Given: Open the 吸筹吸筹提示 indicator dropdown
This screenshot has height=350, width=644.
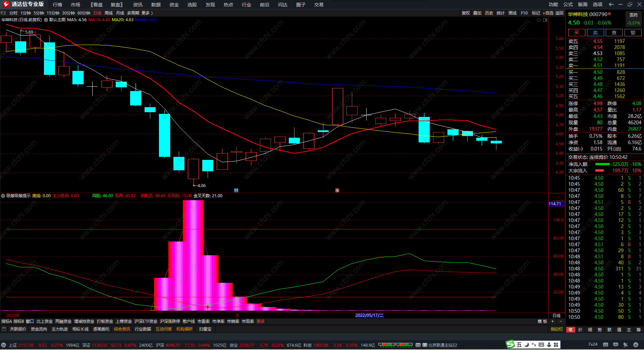Looking at the screenshot, I should coord(3,196).
